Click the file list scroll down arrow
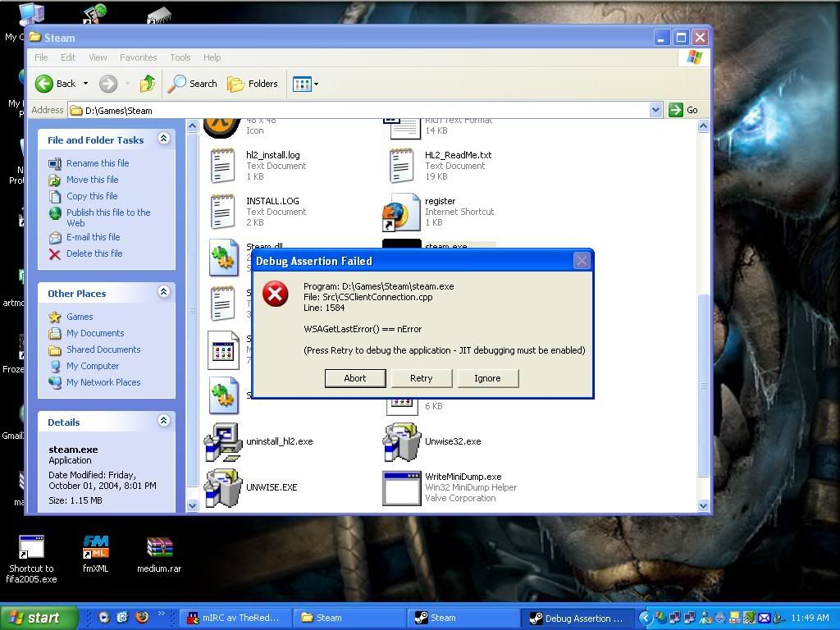The image size is (840, 630). coord(703,505)
